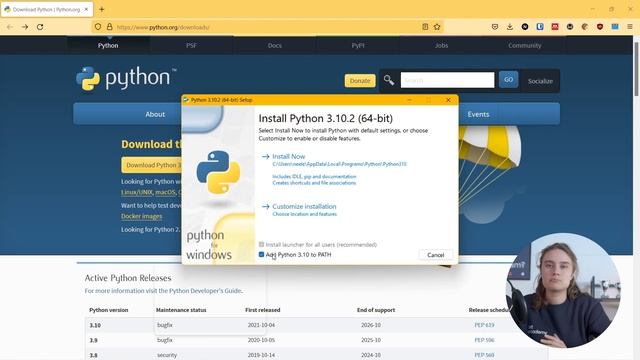Click the GO search button
640x360 pixels.
point(508,80)
